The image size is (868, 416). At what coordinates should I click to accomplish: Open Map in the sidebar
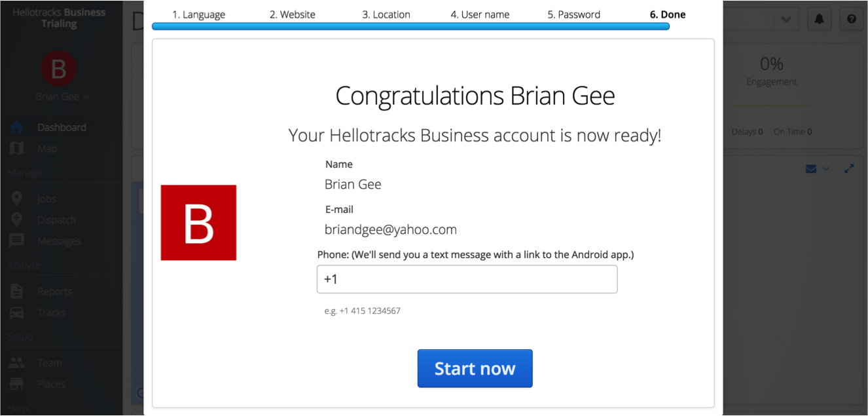click(47, 149)
